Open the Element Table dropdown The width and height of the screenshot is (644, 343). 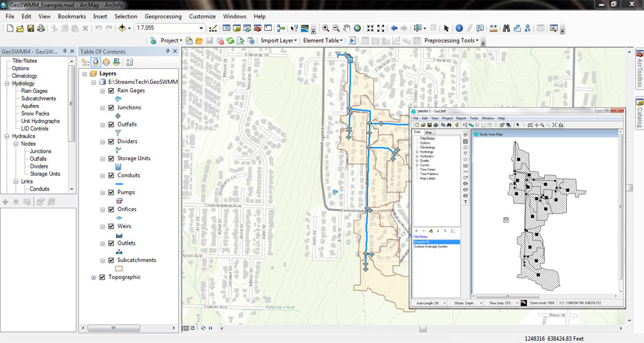click(323, 41)
